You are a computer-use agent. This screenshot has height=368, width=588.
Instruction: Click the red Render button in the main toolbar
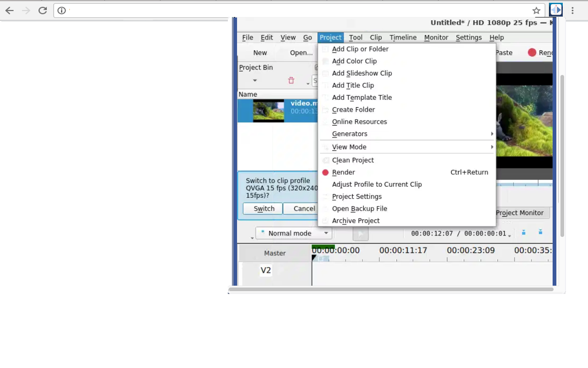tap(540, 52)
